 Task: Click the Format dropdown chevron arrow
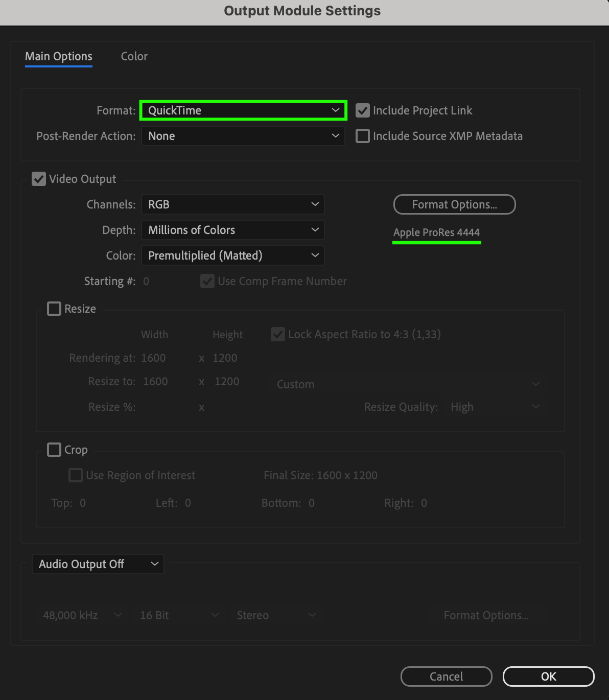(x=336, y=110)
